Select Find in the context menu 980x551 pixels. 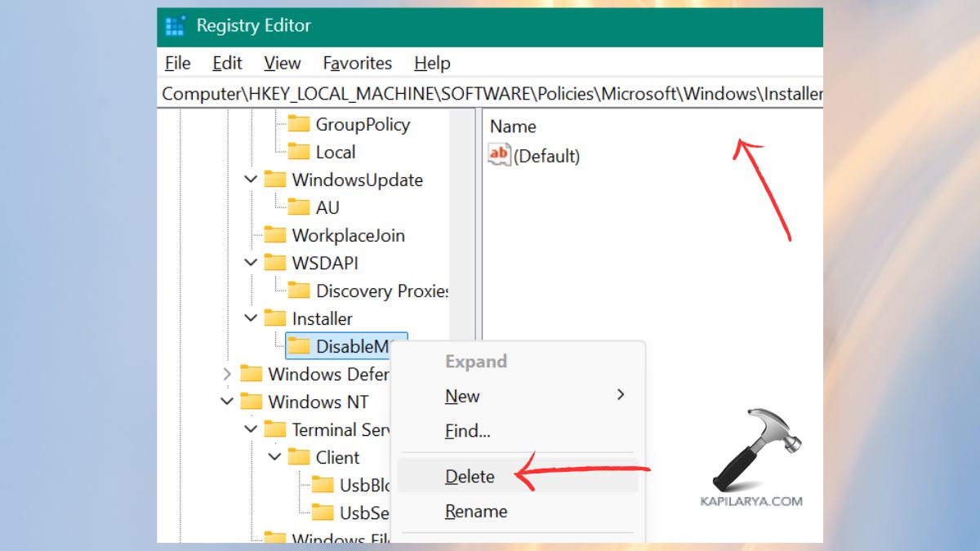coord(466,432)
